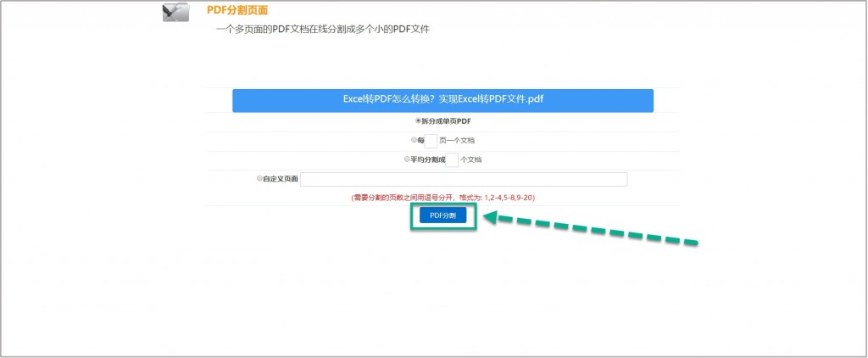Focus the 平均分割成 document count box
The image size is (868, 358).
(453, 159)
